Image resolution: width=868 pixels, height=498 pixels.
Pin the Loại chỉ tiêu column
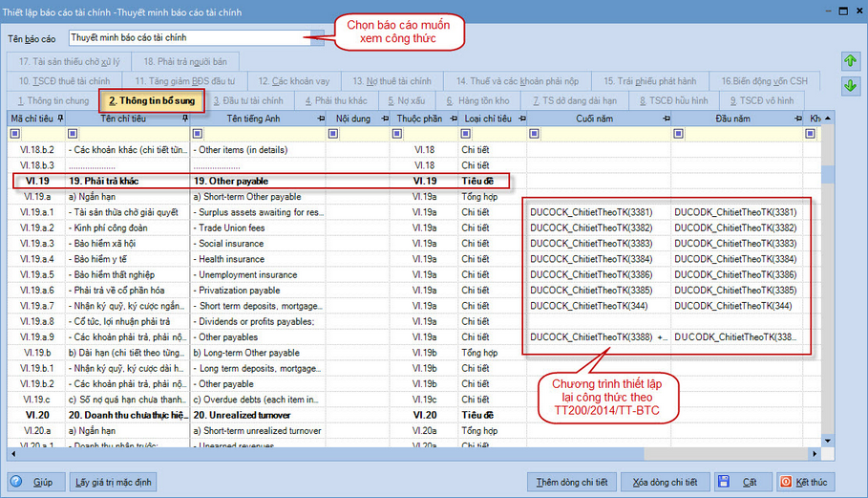pos(522,119)
